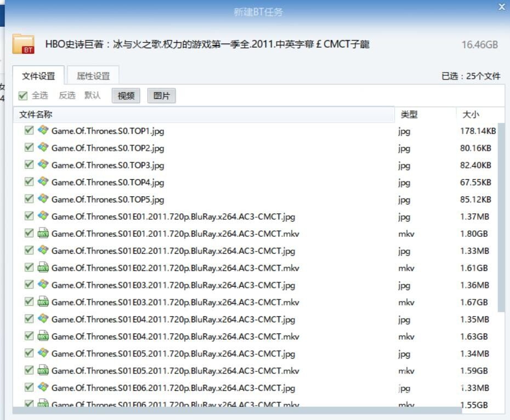Screen dimensions: 510x420
Task: Deselect the S01E02 jpg file checkbox
Action: tap(29, 251)
